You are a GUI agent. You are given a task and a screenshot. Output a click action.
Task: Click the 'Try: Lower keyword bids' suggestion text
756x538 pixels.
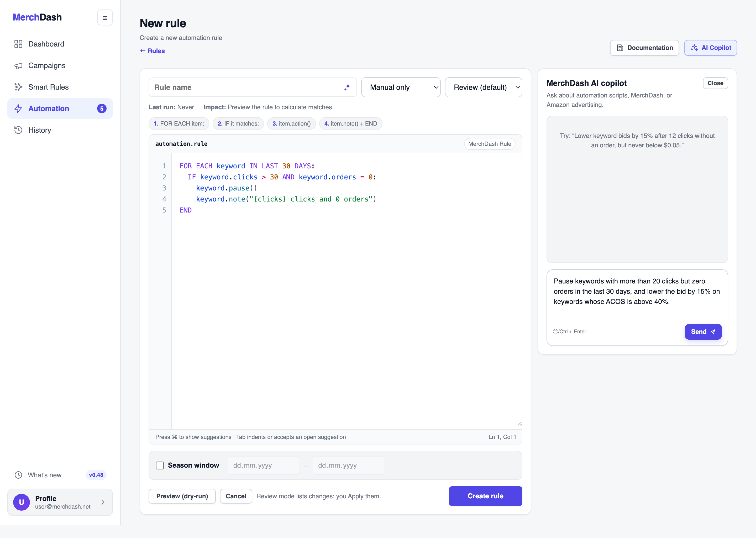pyautogui.click(x=637, y=141)
